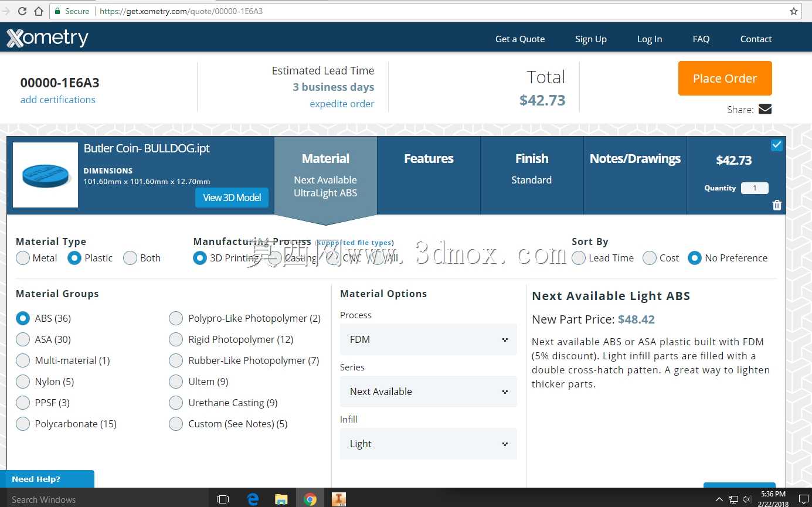Open the FAQ page
Screen dimensions: 812x507
[701, 39]
